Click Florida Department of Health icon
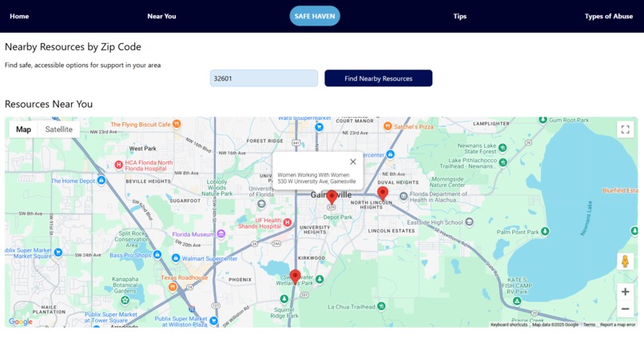Image resolution: width=644 pixels, height=346 pixels. [x=403, y=196]
